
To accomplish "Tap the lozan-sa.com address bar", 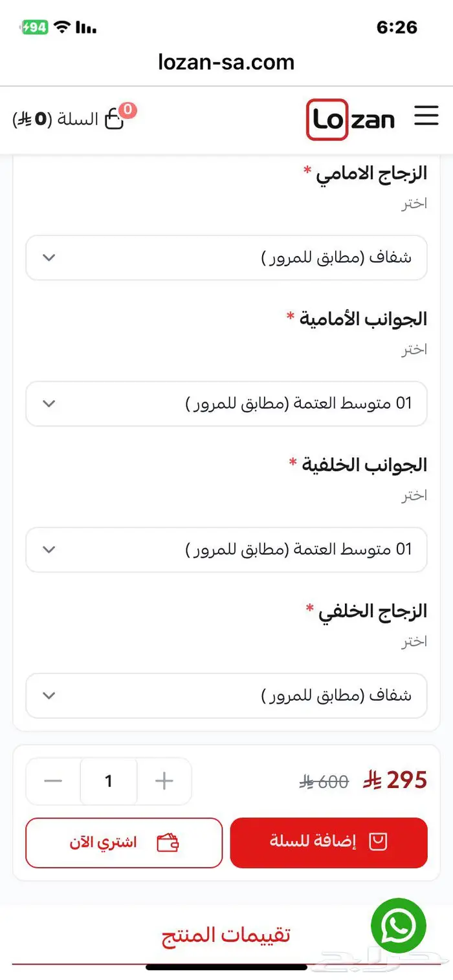I will click(226, 62).
